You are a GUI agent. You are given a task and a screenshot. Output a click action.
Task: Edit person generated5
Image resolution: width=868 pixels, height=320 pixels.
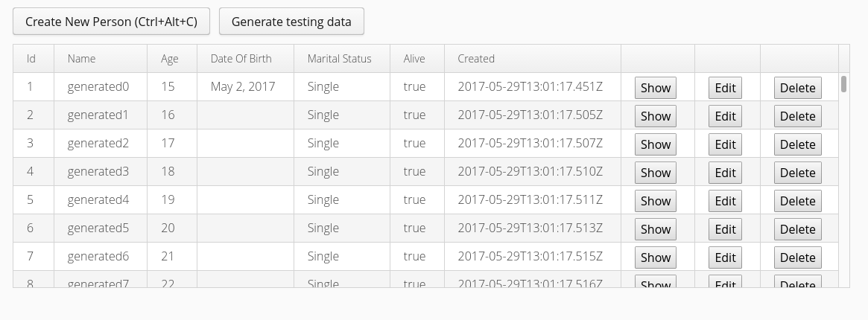coord(725,229)
